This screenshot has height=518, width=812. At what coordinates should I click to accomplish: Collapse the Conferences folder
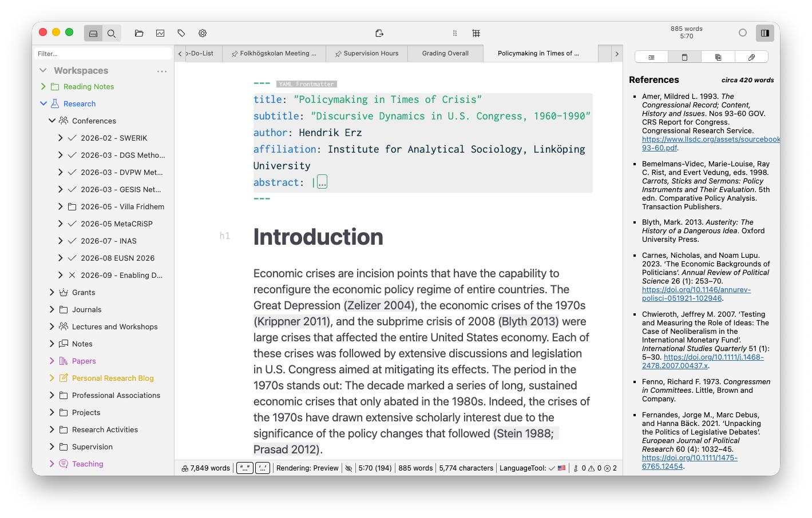click(52, 121)
